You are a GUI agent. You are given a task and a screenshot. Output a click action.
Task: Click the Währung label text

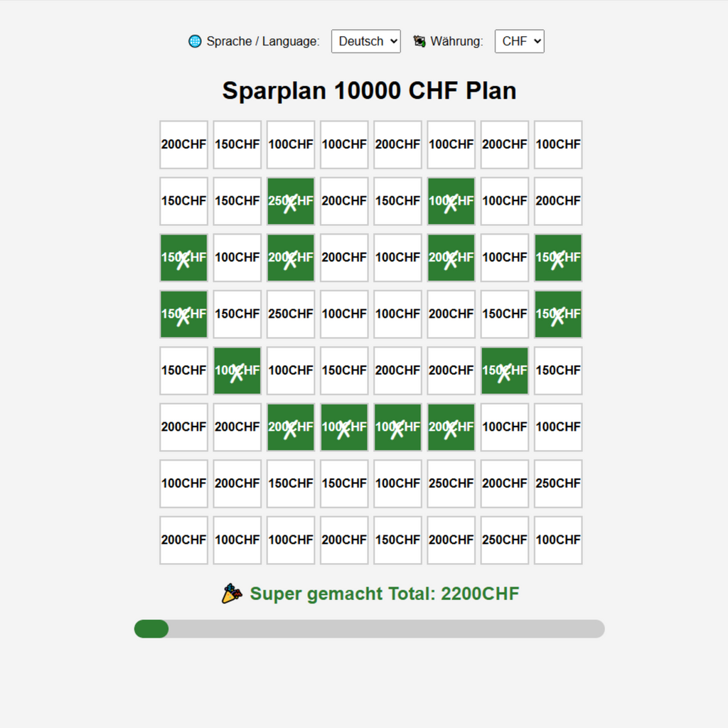456,41
